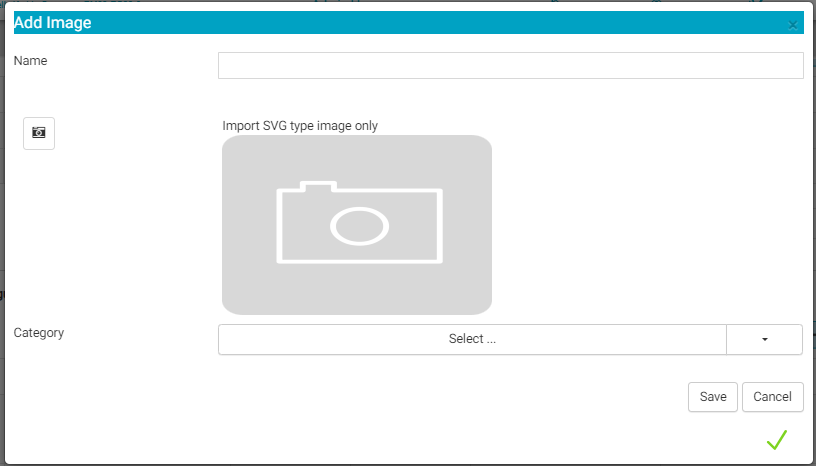Click the Name field label
816x466 pixels.
tap(31, 61)
